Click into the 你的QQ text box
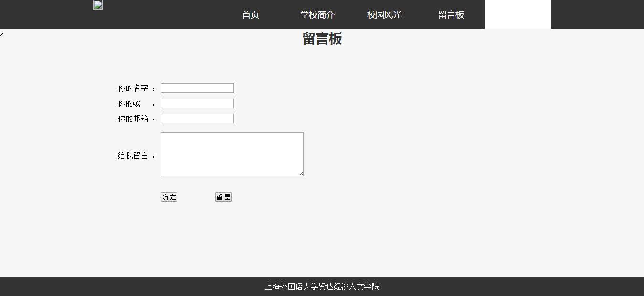Screen dimensions: 644x296 click(x=197, y=103)
